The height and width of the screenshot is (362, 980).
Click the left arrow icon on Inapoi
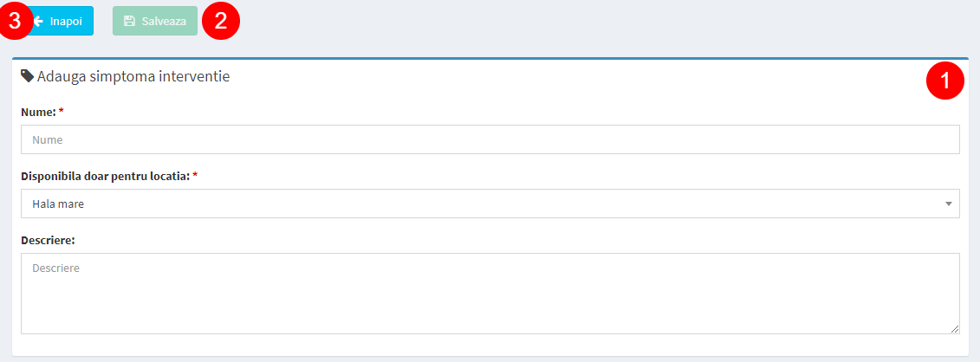click(38, 21)
